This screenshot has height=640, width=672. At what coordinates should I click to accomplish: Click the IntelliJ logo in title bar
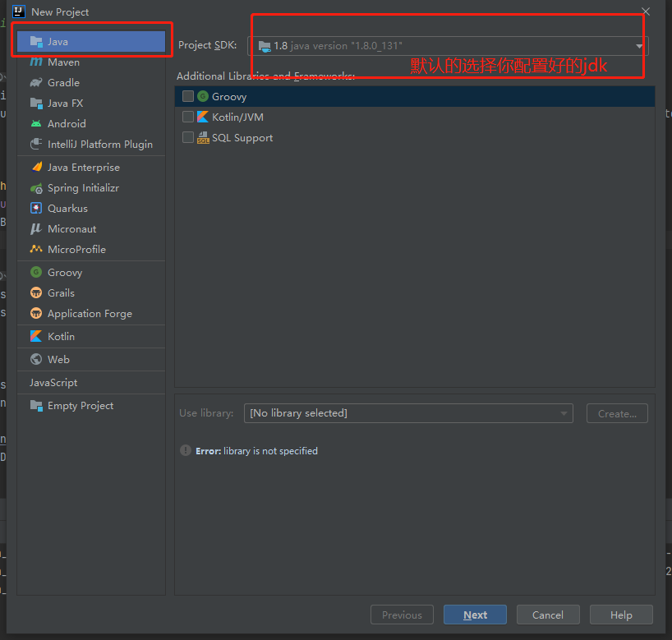click(x=18, y=12)
